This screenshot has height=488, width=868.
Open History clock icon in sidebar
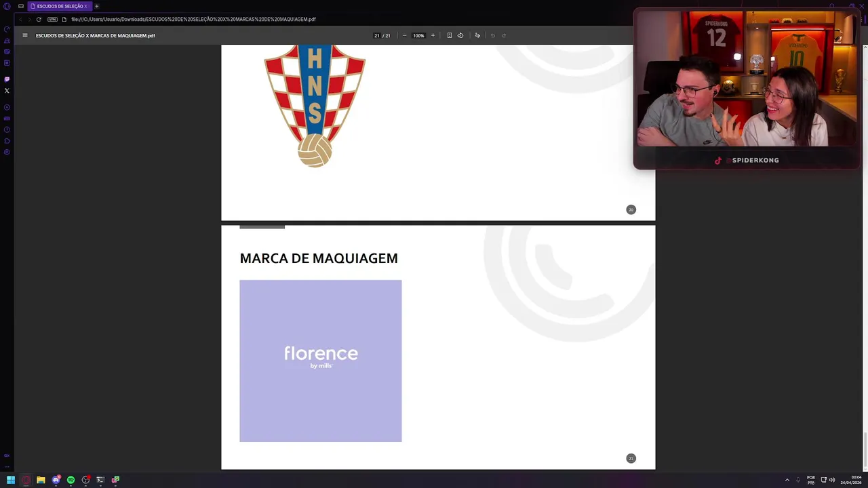click(x=7, y=129)
